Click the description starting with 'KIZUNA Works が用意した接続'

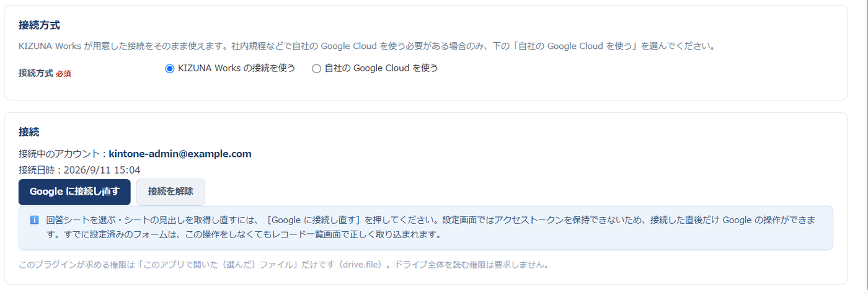point(366,46)
